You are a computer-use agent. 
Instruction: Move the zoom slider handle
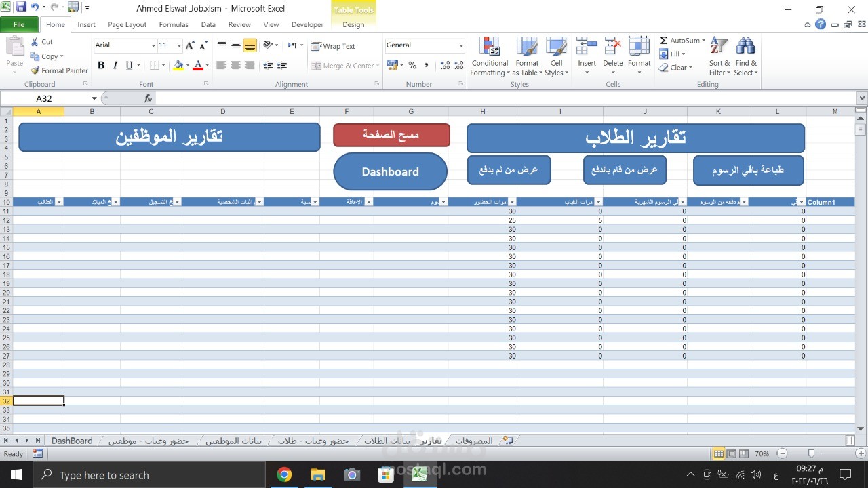(811, 453)
